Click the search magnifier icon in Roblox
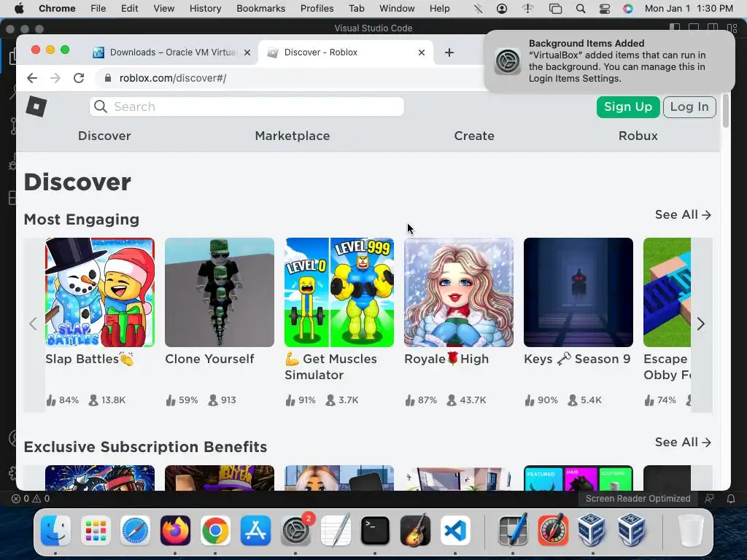Viewport: 747px width, 560px height. coord(101,106)
